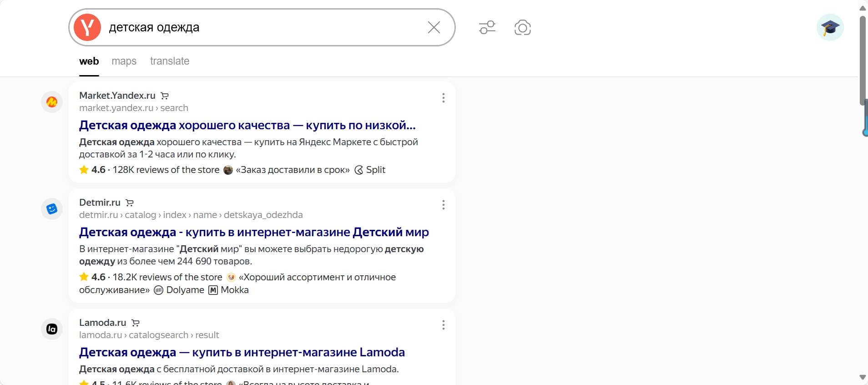
Task: Select the web tab
Action: pyautogui.click(x=89, y=61)
